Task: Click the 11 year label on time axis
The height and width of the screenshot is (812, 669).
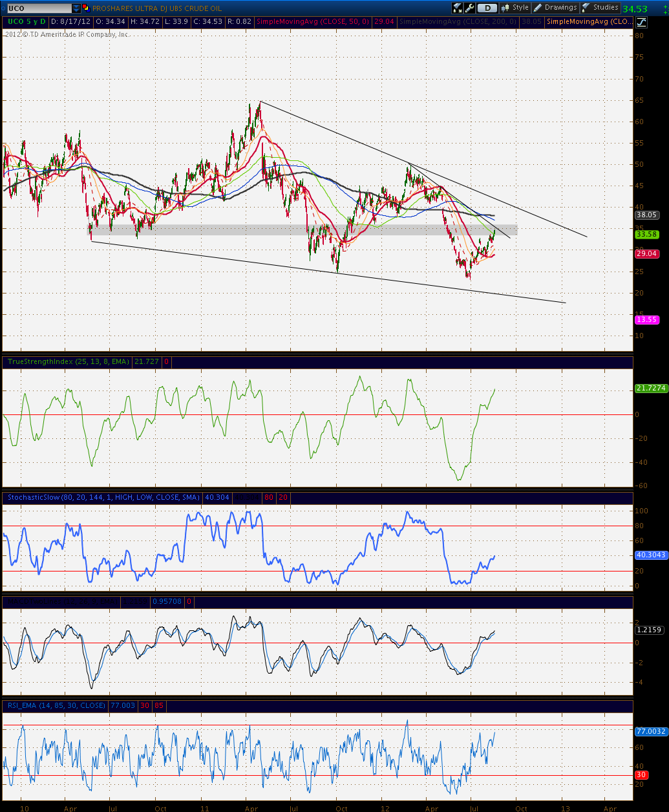Action: [205, 808]
